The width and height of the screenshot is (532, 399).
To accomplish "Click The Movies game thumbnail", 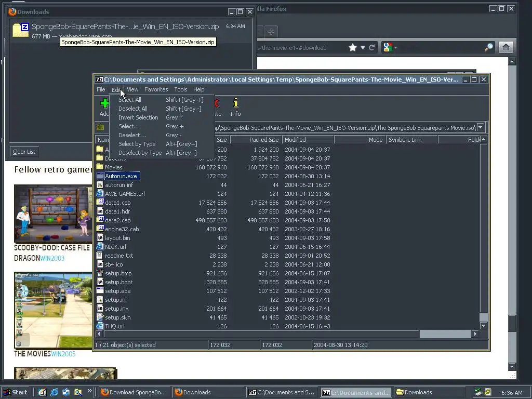I will 53,310.
